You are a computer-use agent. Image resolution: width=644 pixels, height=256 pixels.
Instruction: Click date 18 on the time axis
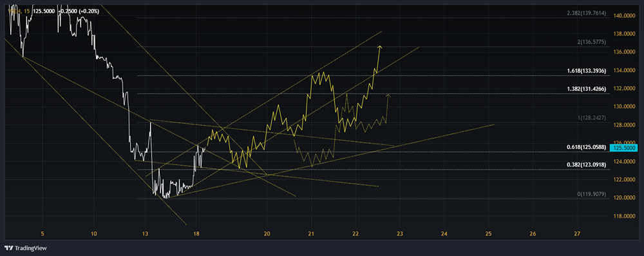196,234
